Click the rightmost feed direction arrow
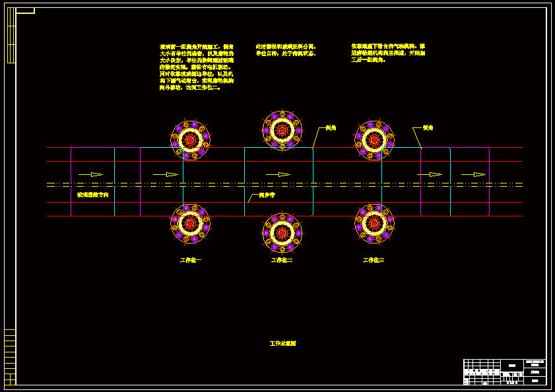Image resolution: width=555 pixels, height=392 pixels. [474, 175]
